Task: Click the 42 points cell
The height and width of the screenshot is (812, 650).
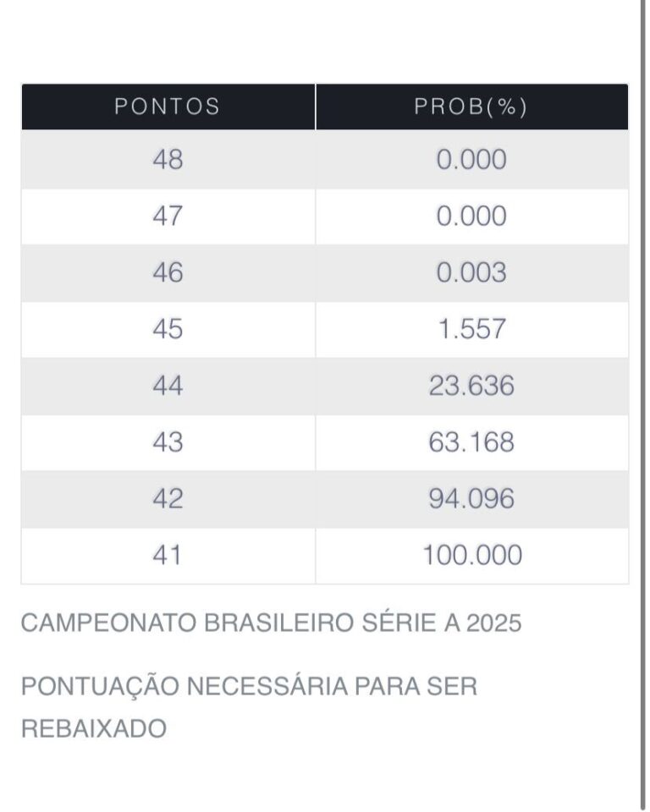Action: point(168,500)
